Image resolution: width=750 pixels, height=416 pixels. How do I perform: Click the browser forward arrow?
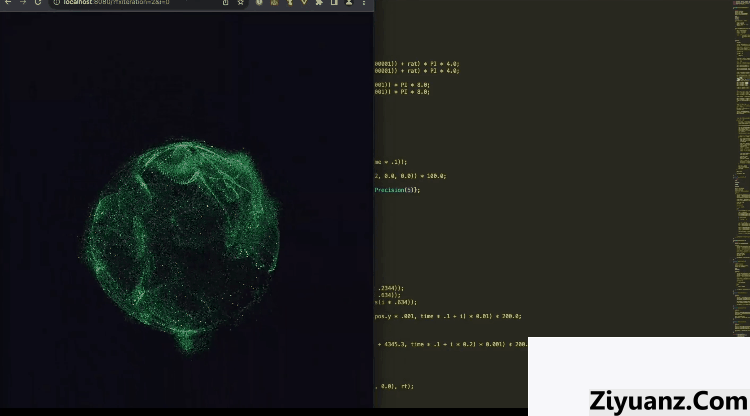pyautogui.click(x=22, y=3)
